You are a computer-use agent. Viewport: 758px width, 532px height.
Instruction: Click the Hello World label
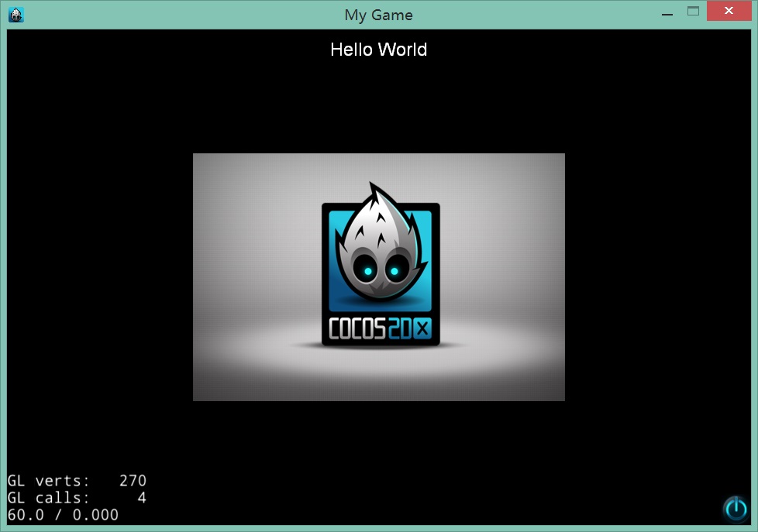(378, 50)
